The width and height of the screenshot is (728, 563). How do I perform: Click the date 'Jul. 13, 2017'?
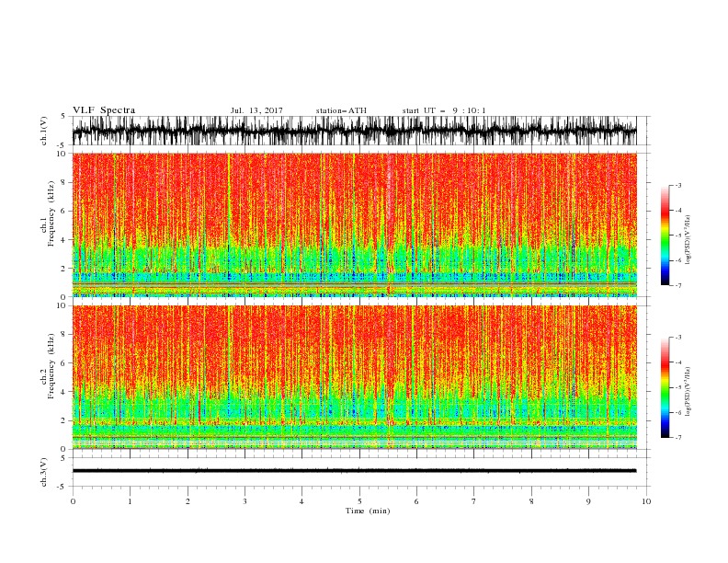(x=256, y=110)
